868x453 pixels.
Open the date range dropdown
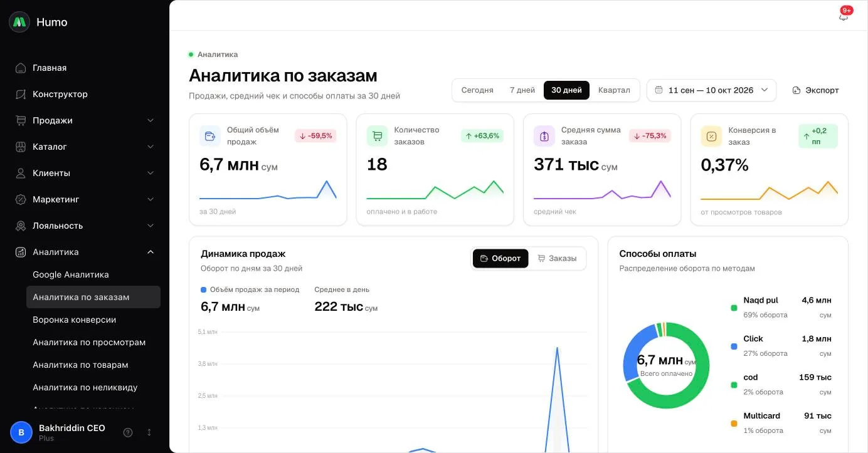(x=712, y=90)
